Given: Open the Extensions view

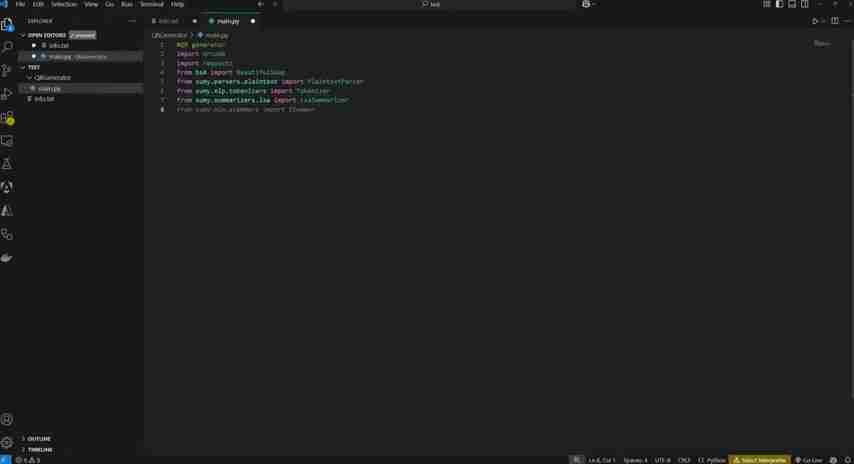Looking at the screenshot, I should [x=7, y=118].
